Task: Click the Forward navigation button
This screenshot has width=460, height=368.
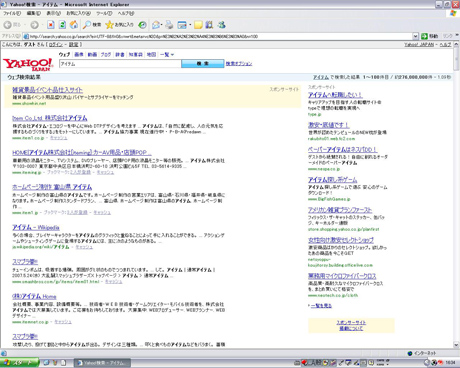Action: pos(34,25)
